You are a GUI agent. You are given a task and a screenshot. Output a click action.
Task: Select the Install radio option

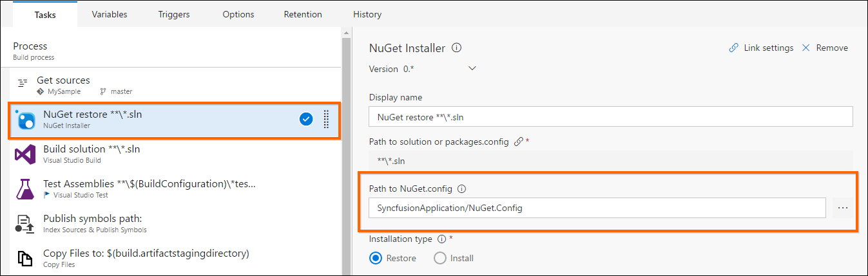(x=440, y=258)
